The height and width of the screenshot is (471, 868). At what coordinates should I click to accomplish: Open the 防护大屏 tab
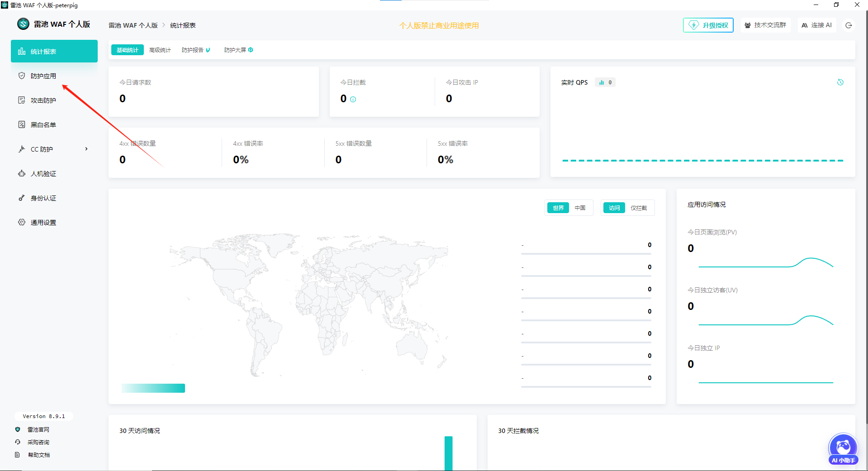tap(238, 50)
